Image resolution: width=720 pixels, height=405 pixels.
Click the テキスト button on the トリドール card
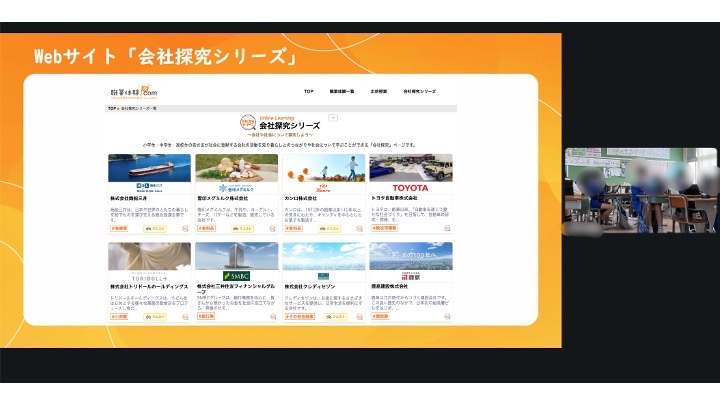155,316
